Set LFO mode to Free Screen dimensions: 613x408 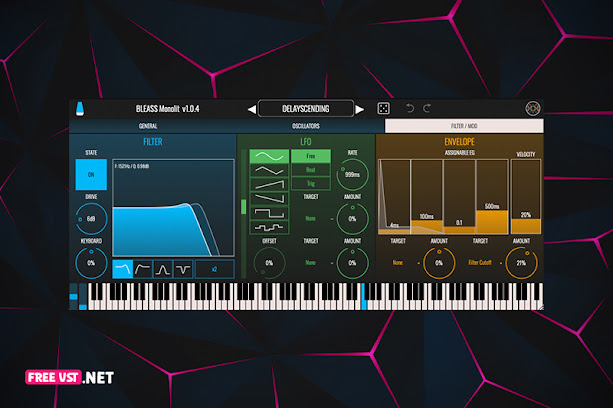coord(311,156)
